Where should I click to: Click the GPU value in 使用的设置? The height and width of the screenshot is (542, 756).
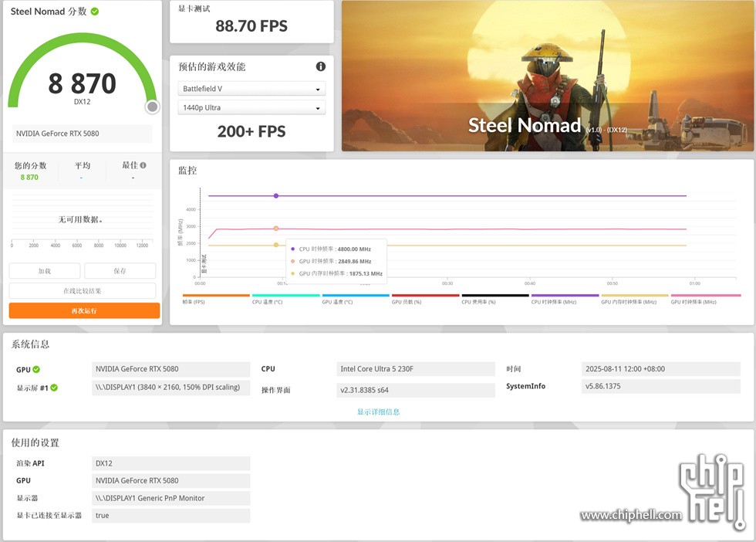coord(170,481)
